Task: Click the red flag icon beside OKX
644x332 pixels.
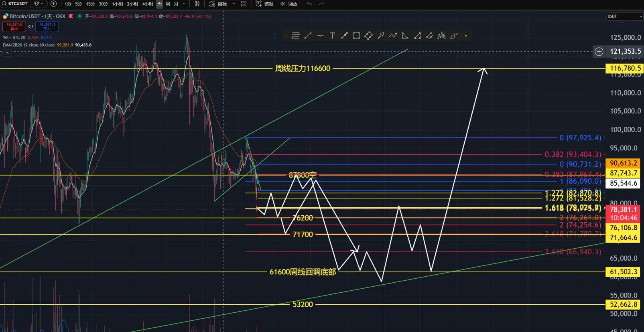Action: click(71, 16)
